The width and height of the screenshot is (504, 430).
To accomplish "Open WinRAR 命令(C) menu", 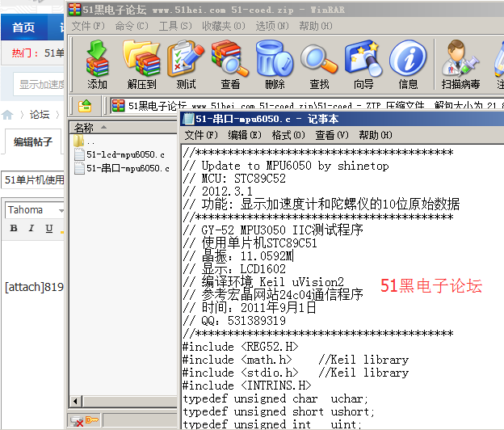I will [132, 26].
